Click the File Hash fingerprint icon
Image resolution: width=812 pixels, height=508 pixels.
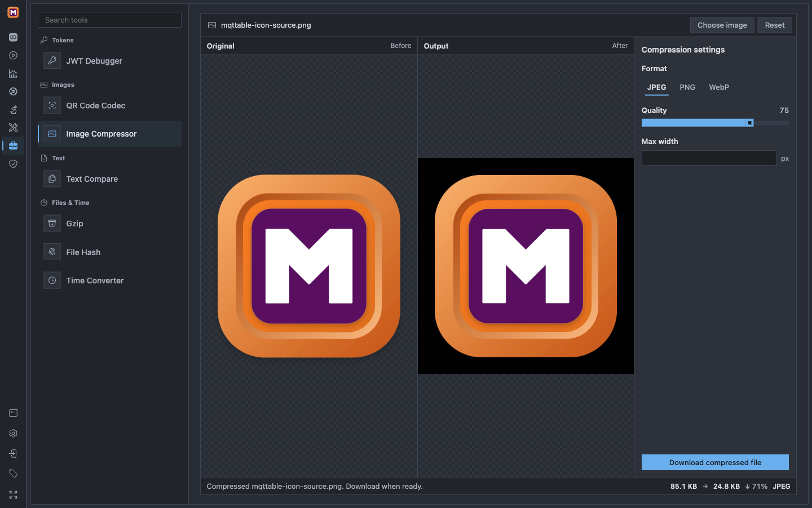click(x=52, y=252)
